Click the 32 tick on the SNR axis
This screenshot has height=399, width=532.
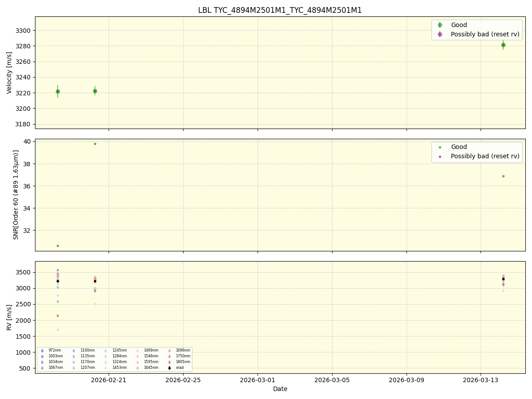pos(27,231)
